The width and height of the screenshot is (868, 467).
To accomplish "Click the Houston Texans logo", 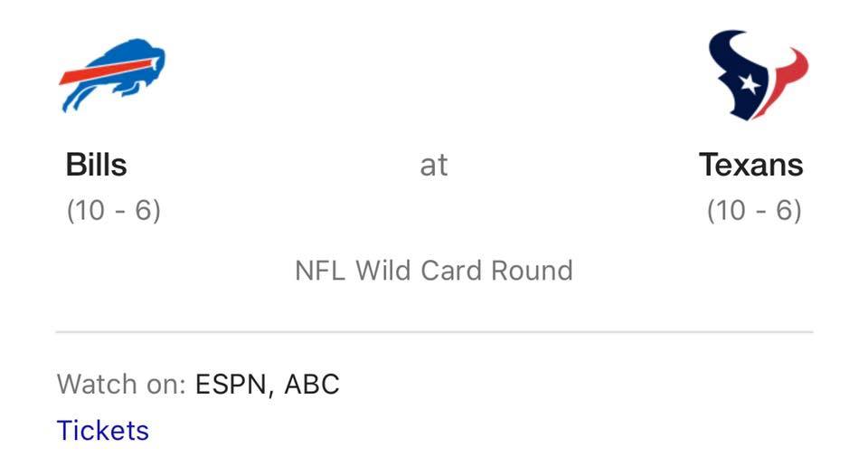I will click(758, 76).
